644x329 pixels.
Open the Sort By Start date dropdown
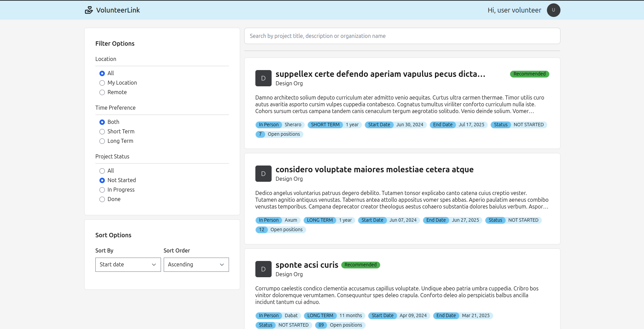tap(128, 265)
